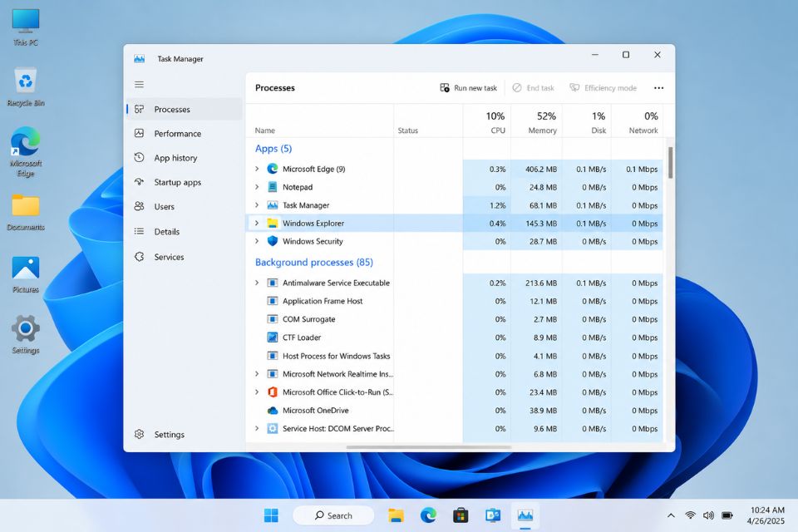Select Microsoft Edge desktop shortcut
This screenshot has height=532, width=798.
26,152
